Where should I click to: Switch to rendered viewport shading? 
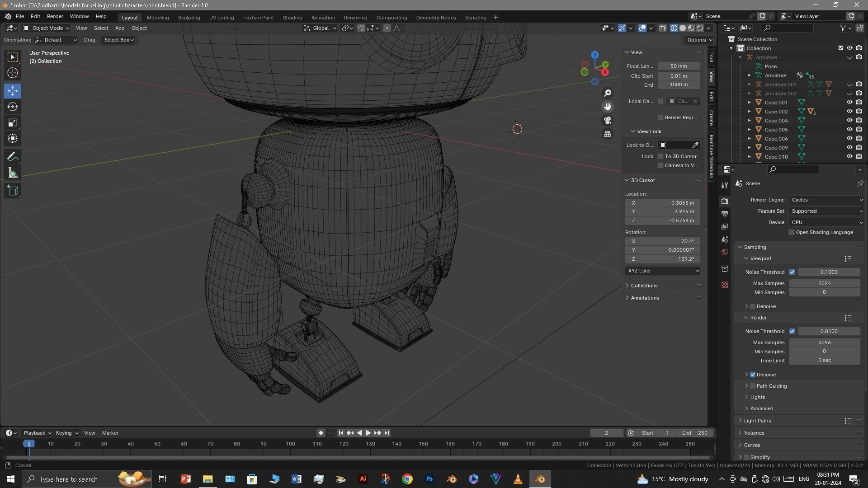700,28
